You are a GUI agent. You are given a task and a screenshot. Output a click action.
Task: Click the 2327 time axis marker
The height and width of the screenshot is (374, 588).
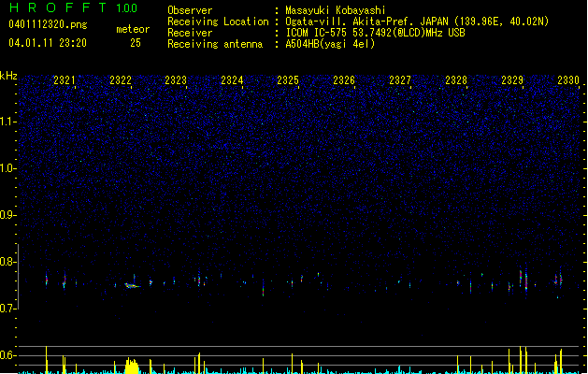coord(400,80)
